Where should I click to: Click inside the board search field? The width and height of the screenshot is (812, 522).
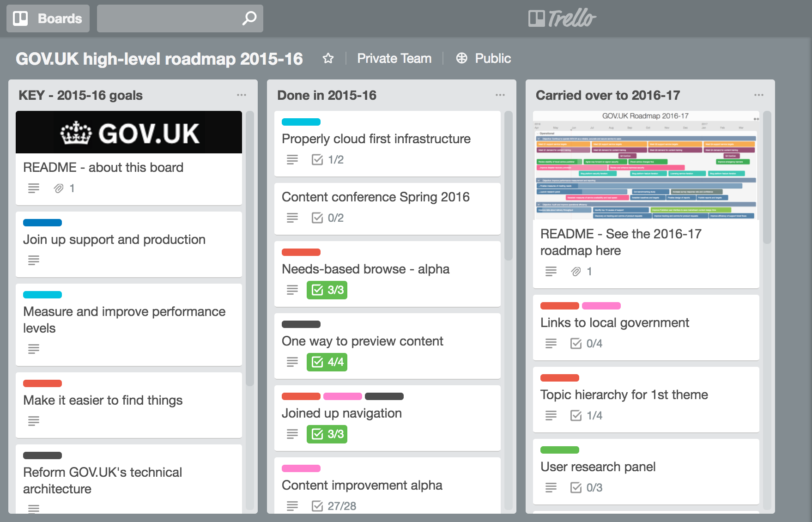click(x=169, y=18)
